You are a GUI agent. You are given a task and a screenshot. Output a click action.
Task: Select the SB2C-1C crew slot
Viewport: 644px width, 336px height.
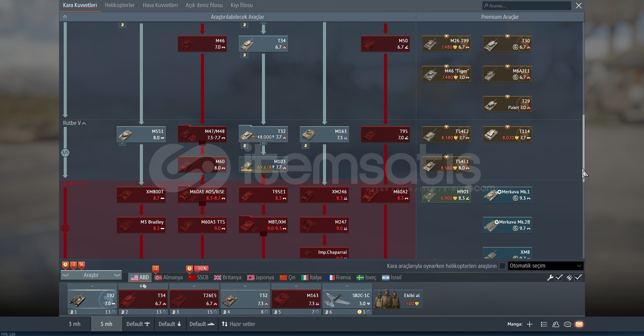pos(347,299)
